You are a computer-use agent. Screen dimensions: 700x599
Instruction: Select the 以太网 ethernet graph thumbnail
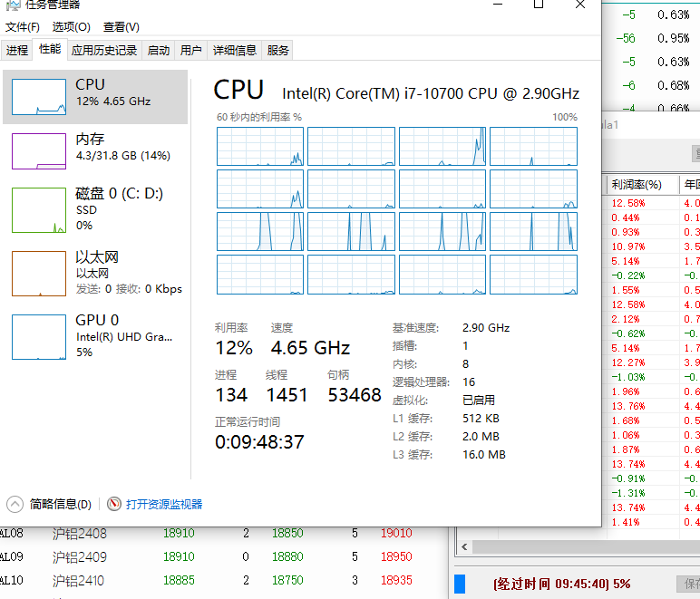[39, 274]
